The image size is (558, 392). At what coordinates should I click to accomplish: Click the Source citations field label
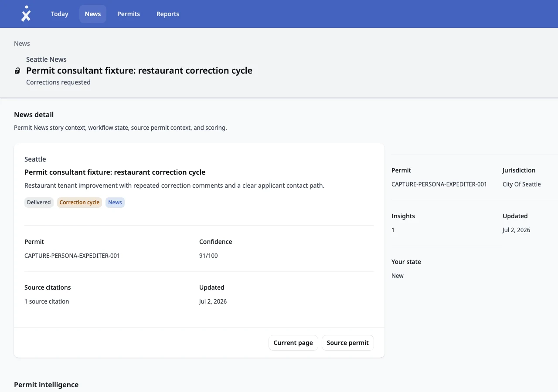point(48,287)
